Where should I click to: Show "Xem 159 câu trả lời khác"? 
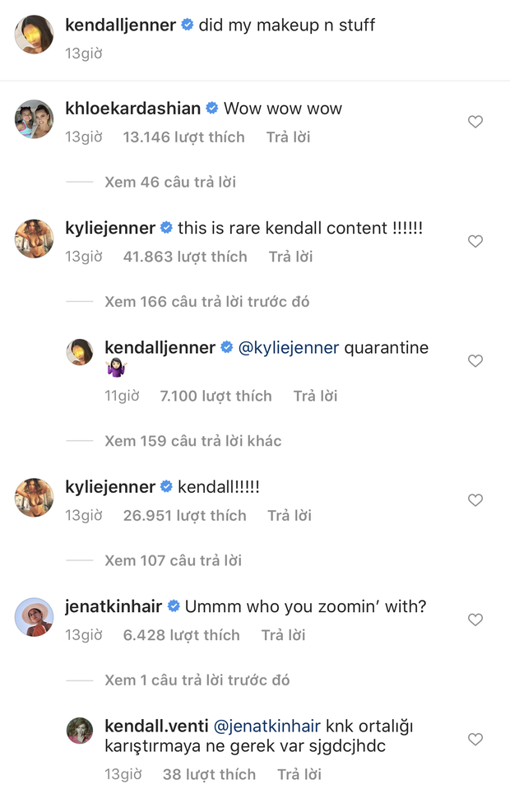pos(192,441)
